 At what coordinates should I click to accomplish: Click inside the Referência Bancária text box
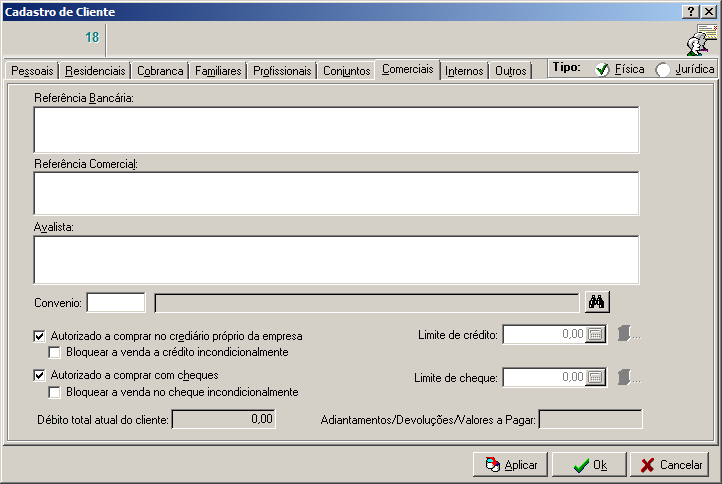click(x=336, y=129)
